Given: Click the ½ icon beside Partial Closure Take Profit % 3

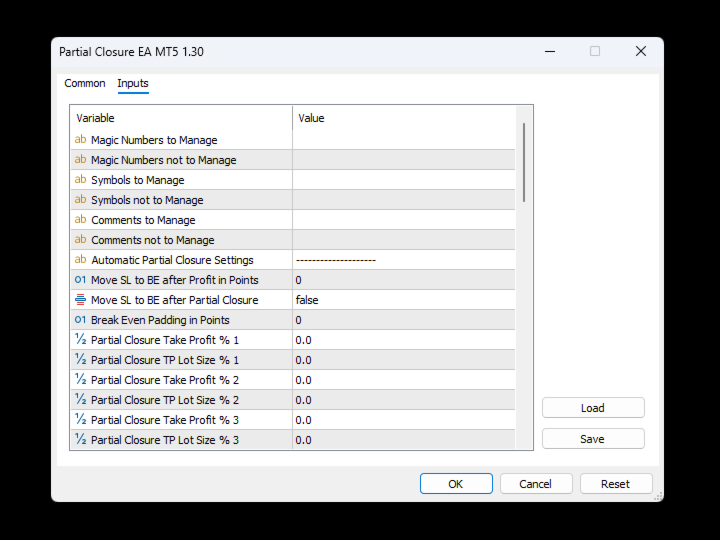Looking at the screenshot, I should pyautogui.click(x=80, y=419).
